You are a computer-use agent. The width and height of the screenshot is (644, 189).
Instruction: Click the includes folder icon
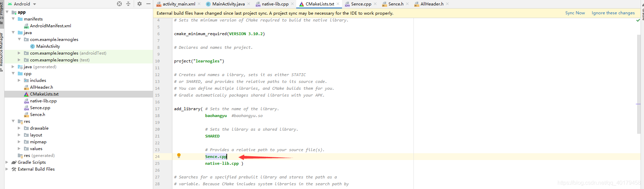(x=26, y=81)
